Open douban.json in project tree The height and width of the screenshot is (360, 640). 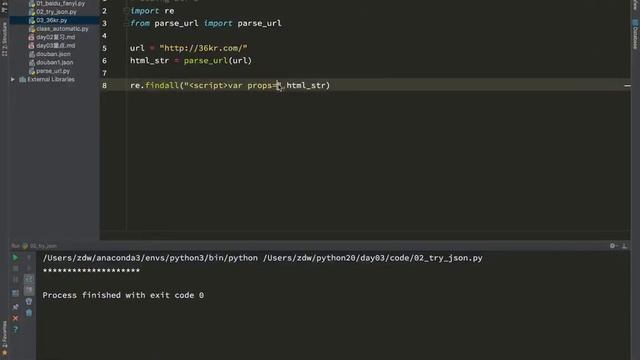click(x=53, y=54)
